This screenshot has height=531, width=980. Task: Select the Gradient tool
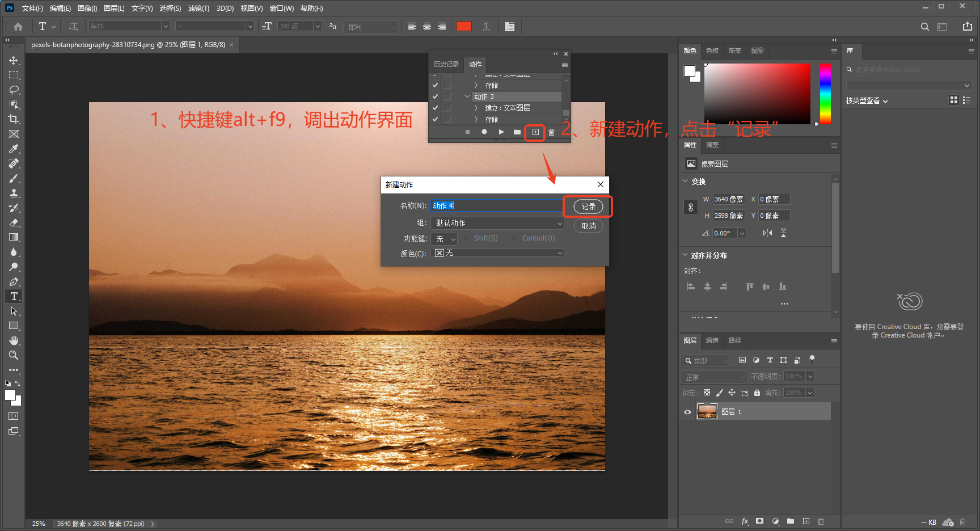(x=14, y=237)
